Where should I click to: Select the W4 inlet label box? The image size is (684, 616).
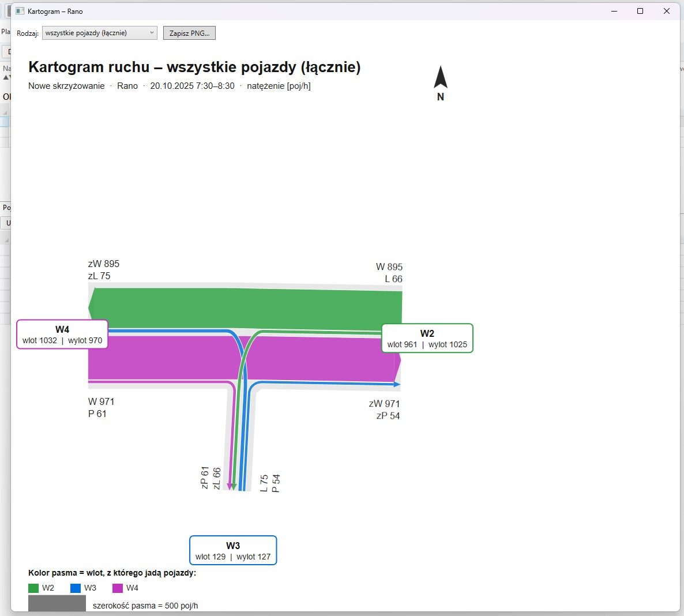tap(62, 335)
